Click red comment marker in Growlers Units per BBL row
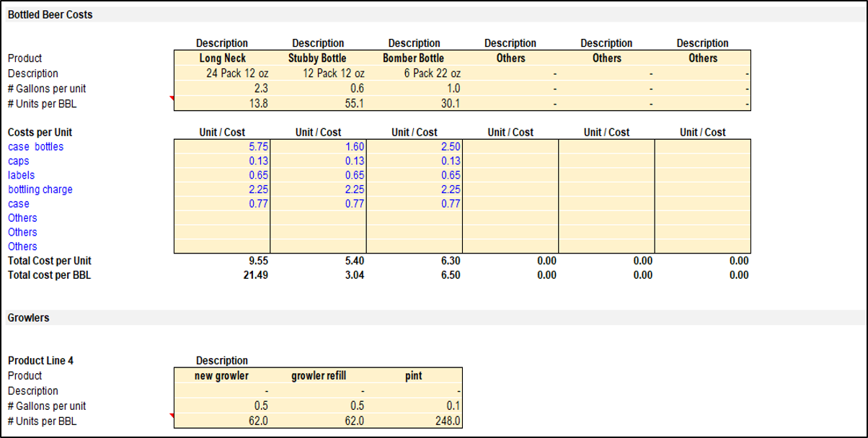The width and height of the screenshot is (868, 438). [172, 416]
